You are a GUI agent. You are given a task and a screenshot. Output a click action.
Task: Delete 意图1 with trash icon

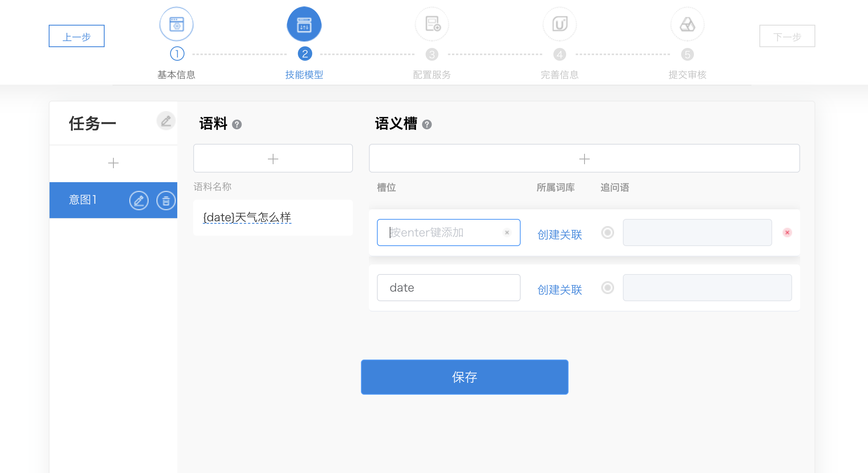pyautogui.click(x=166, y=201)
